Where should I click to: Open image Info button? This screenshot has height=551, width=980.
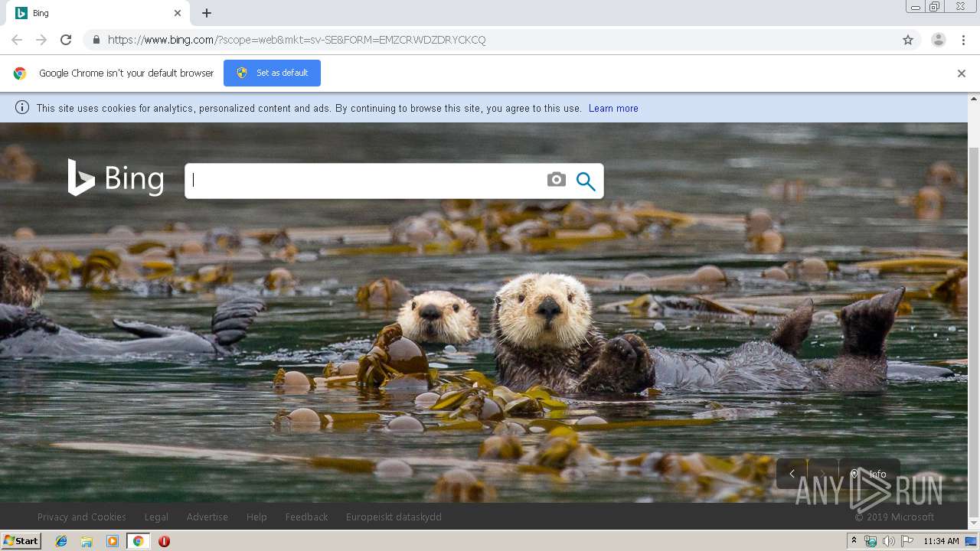(870, 474)
